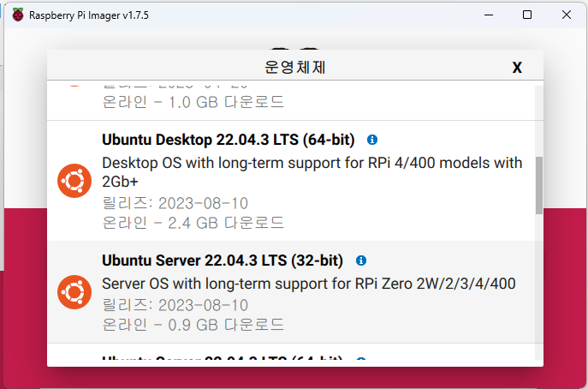Screen dimensions: 588x389
Task: Minimize the Raspberry Pi Imager window
Action: tap(488, 15)
